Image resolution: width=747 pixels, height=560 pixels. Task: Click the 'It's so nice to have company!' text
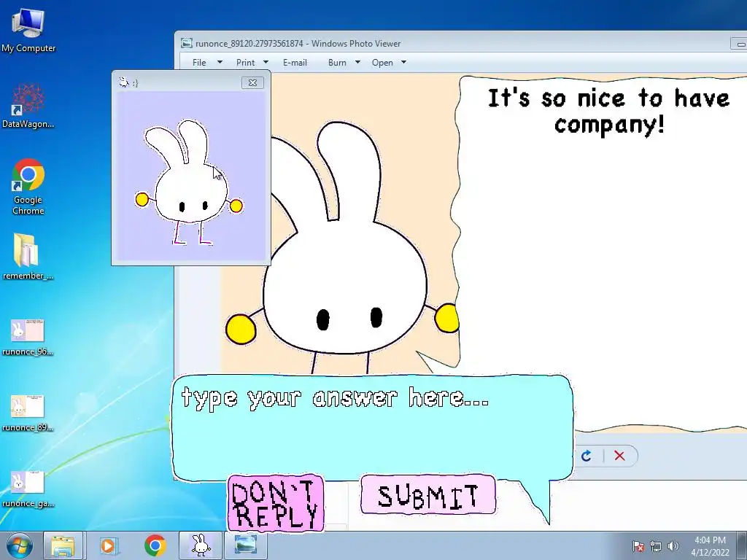609,111
